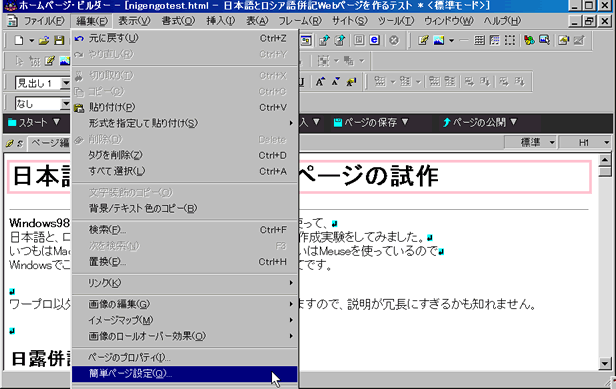Click the boxed square icon left of the blue e
Screen dimensions: 616x389
(359, 40)
